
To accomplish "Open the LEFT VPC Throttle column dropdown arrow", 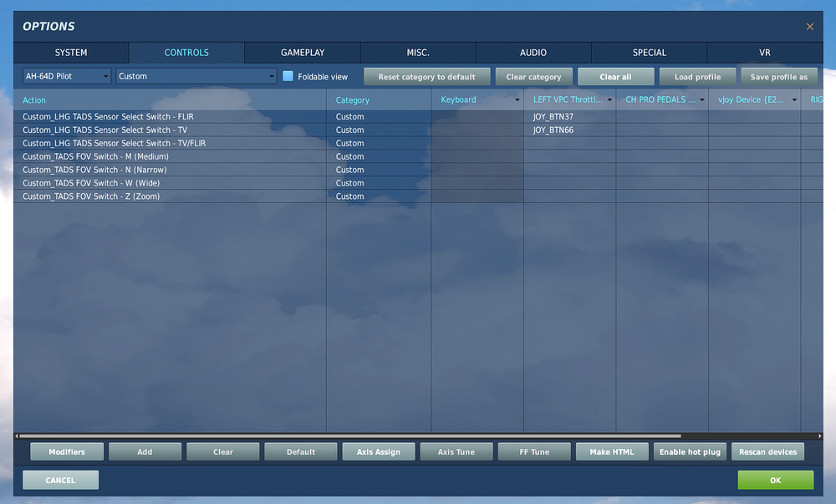I will [609, 100].
